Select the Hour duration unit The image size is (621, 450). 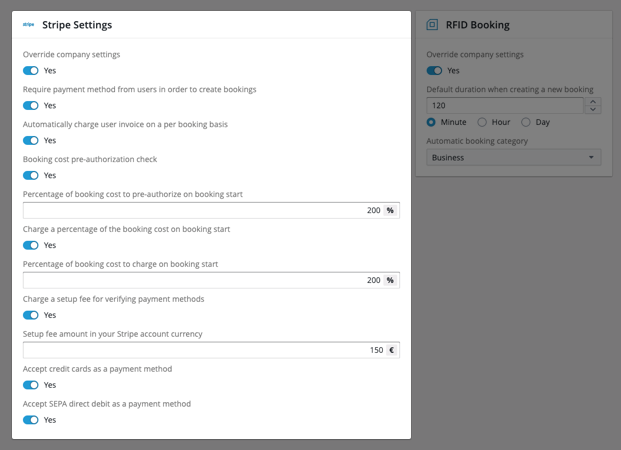pos(482,122)
